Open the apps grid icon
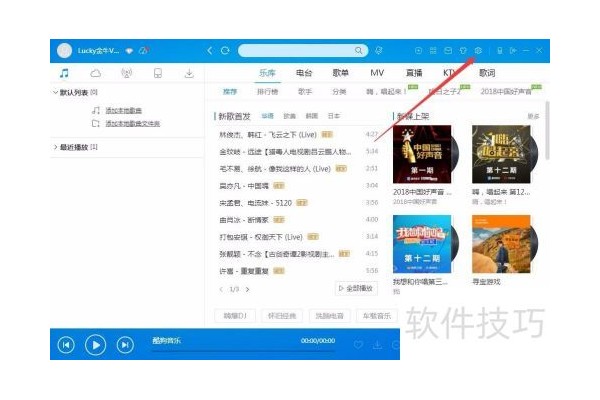 [433, 51]
